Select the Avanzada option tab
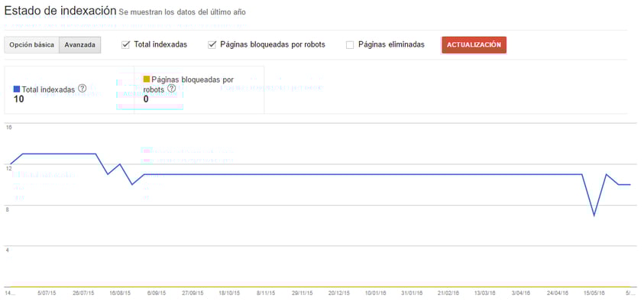This screenshot has width=644, height=305. point(80,45)
